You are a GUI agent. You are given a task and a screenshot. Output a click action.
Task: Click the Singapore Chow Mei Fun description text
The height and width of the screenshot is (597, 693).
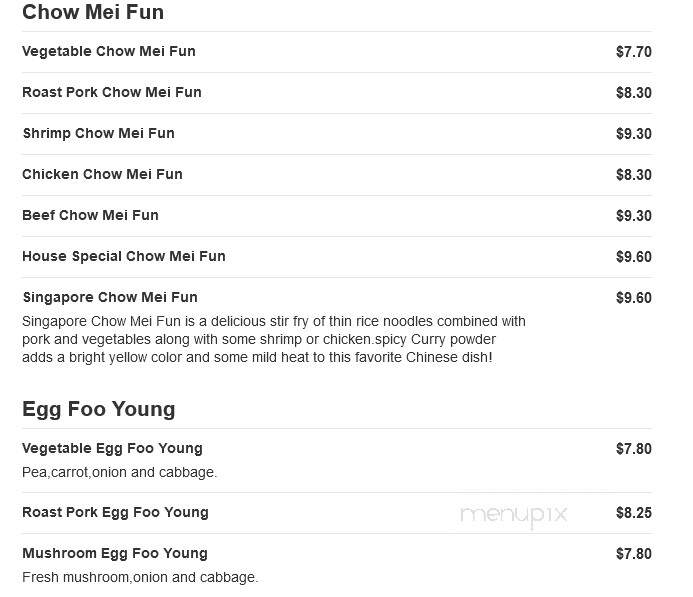tap(274, 339)
